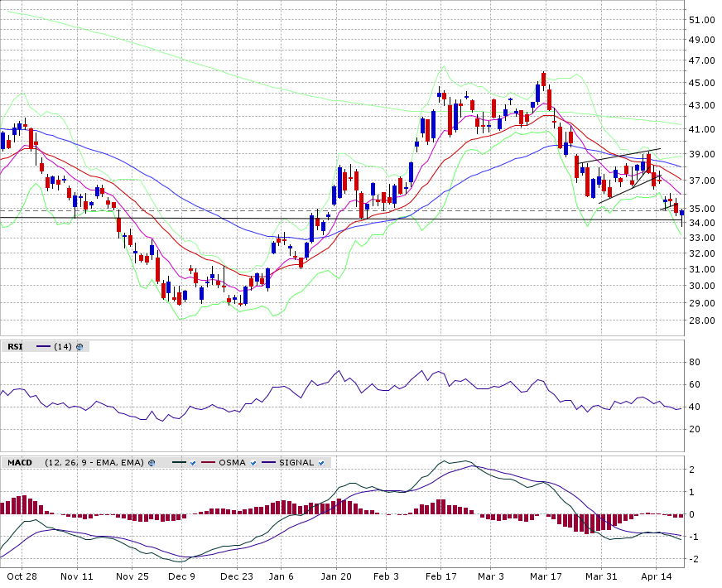This screenshot has width=722, height=588.
Task: Click the Mar 17 date label
Action: click(x=546, y=576)
